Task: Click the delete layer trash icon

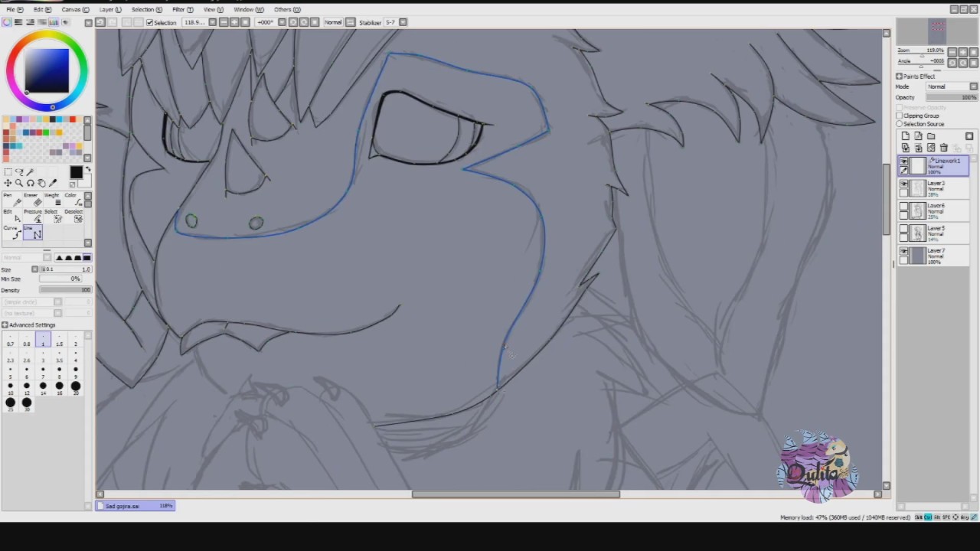Action: coord(943,148)
